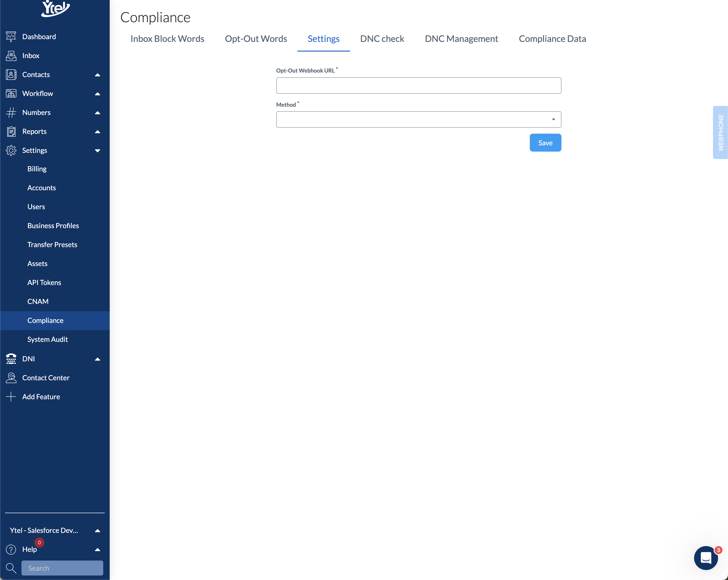Click the magnifier search icon
This screenshot has width=728, height=580.
point(11,568)
